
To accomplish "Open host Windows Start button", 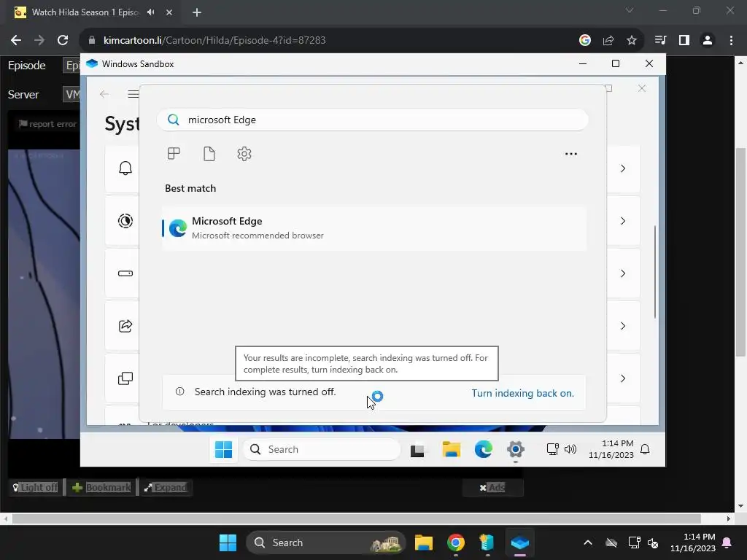I will tap(228, 542).
